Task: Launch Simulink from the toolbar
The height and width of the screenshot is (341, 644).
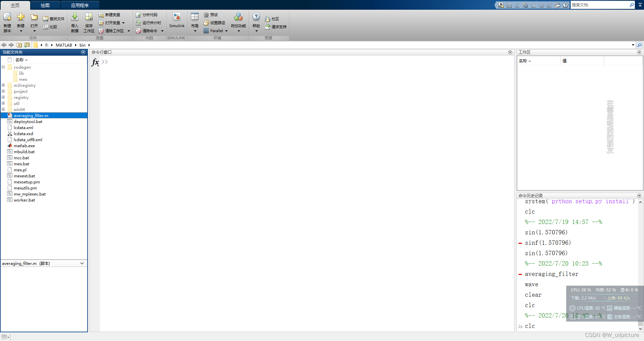Action: pos(177,20)
